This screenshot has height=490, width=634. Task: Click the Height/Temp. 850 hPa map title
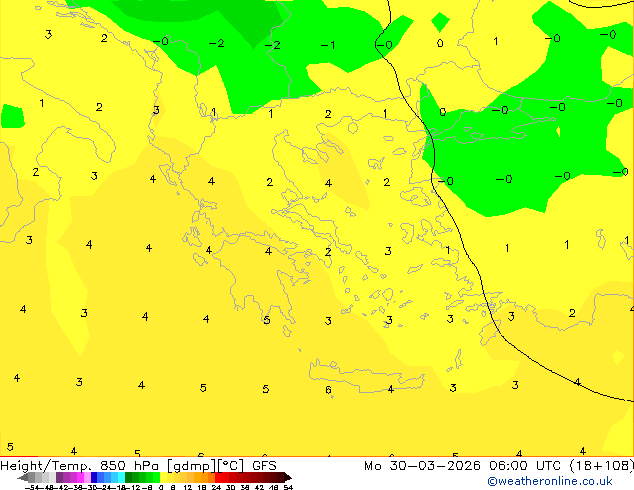click(x=79, y=466)
